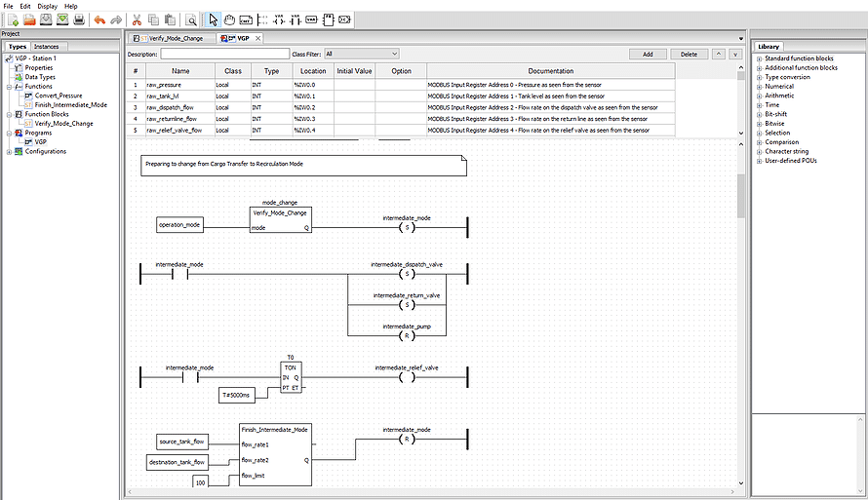Image resolution: width=868 pixels, height=500 pixels.
Task: Click the Print icon in toolbar
Action: coord(79,19)
